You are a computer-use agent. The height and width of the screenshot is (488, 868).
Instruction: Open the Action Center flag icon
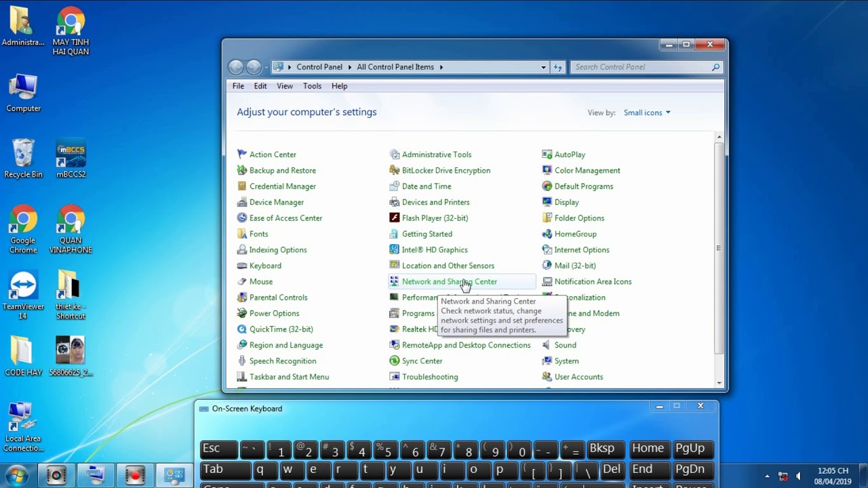click(242, 155)
